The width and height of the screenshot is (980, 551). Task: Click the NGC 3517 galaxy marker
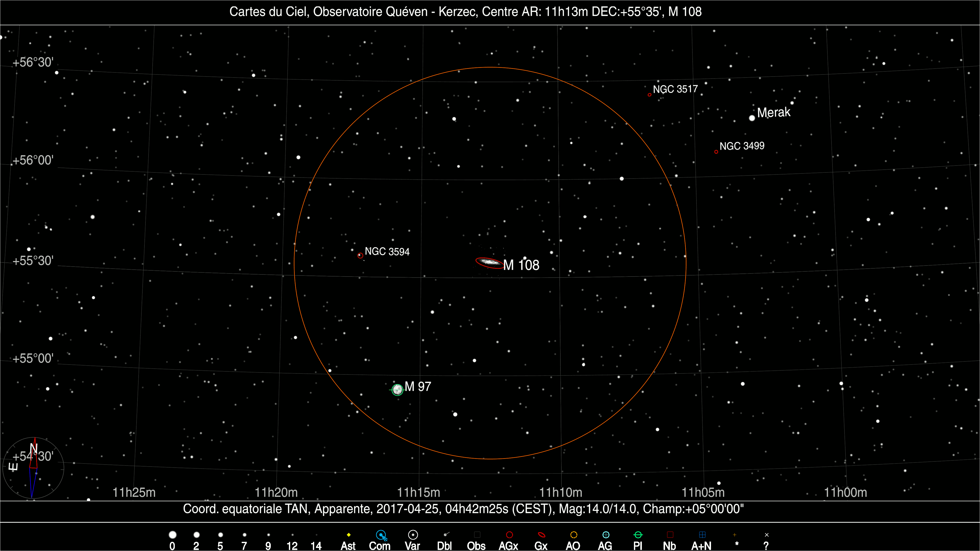tap(650, 95)
